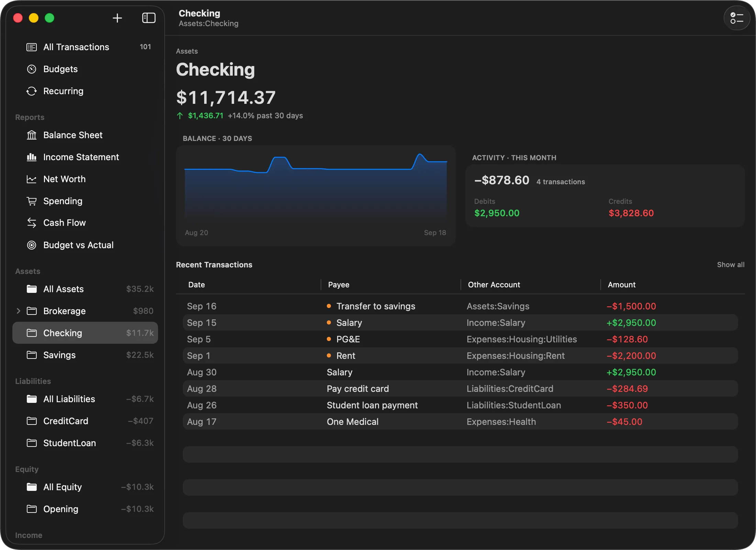The height and width of the screenshot is (550, 756).
Task: Click the All Equity balance -$10.3k
Action: pos(137,487)
